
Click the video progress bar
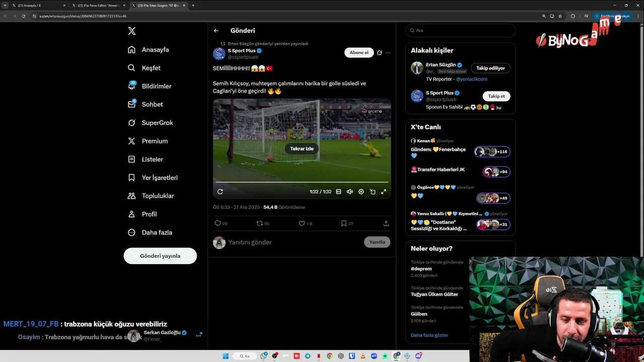(302, 182)
